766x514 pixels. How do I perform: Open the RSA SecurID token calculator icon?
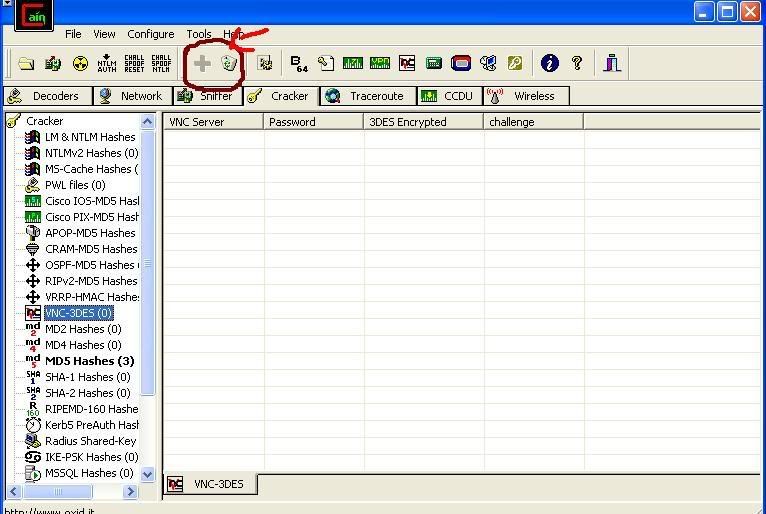tap(461, 63)
